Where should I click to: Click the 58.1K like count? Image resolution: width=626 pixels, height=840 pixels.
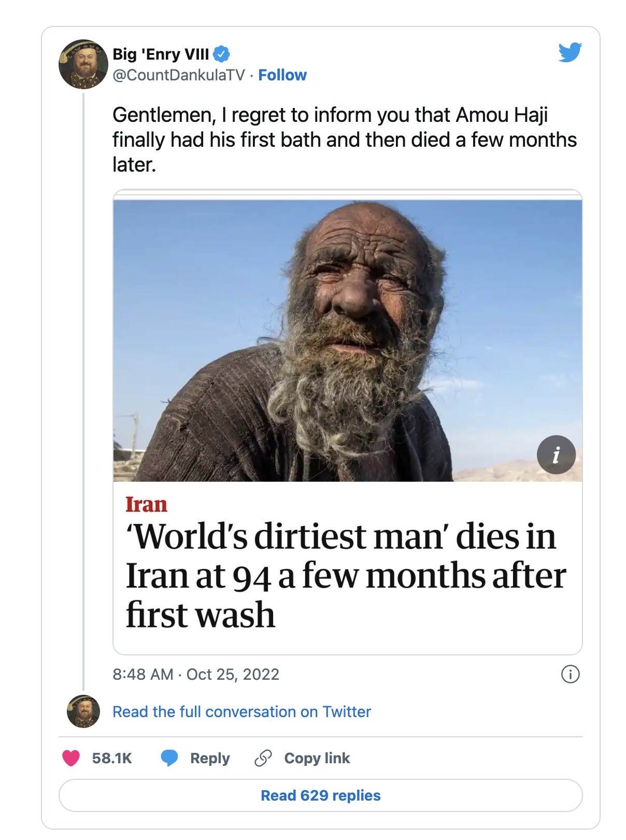112,758
